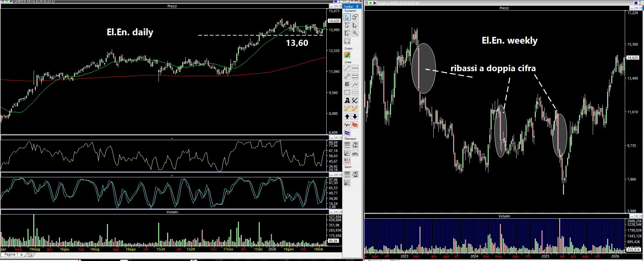The width and height of the screenshot is (644, 261).
Task: Select the Gann fan tool
Action: (347, 182)
